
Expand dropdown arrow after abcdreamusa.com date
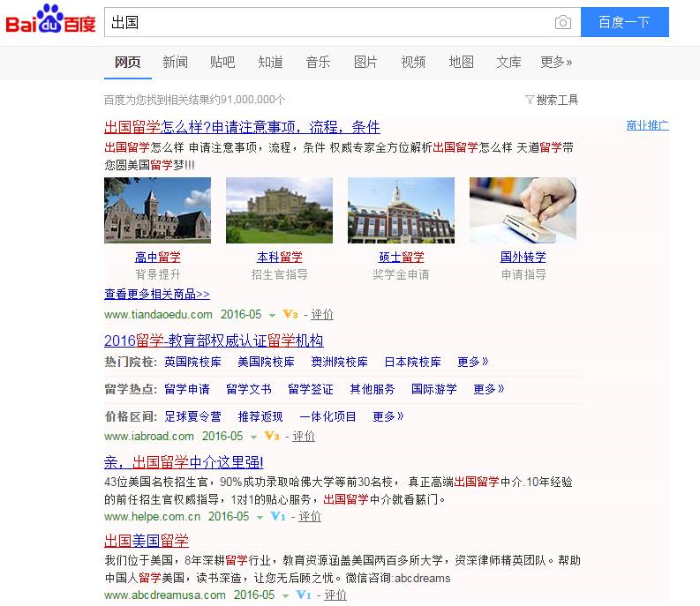point(285,595)
